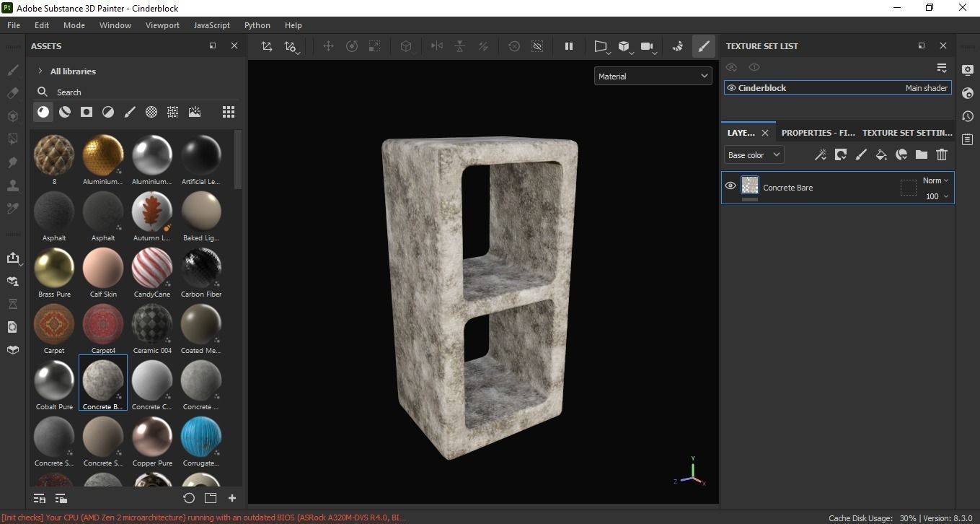This screenshot has height=524, width=980.
Task: Toggle perspective view mode icon
Action: 600,46
